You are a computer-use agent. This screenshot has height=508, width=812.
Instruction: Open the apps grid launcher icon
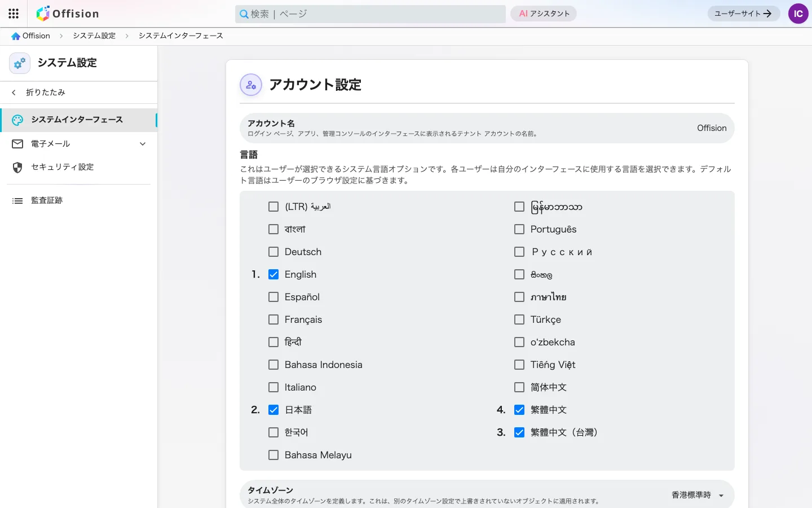click(x=14, y=14)
